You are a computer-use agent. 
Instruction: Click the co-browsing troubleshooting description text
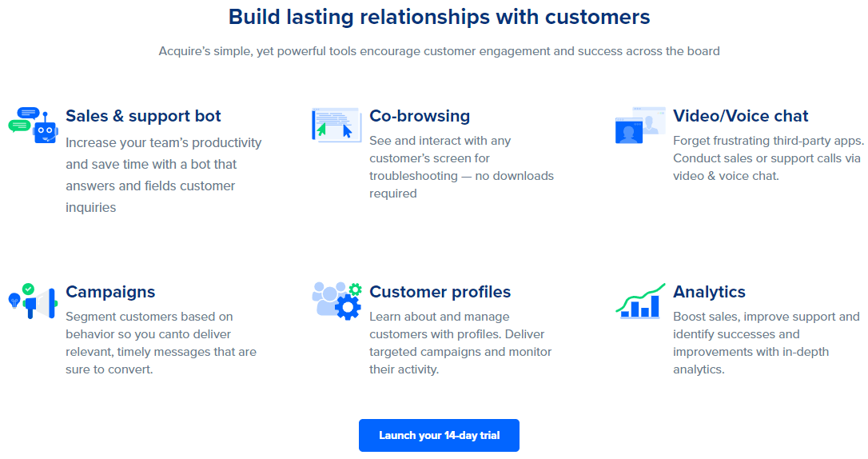pos(462,167)
